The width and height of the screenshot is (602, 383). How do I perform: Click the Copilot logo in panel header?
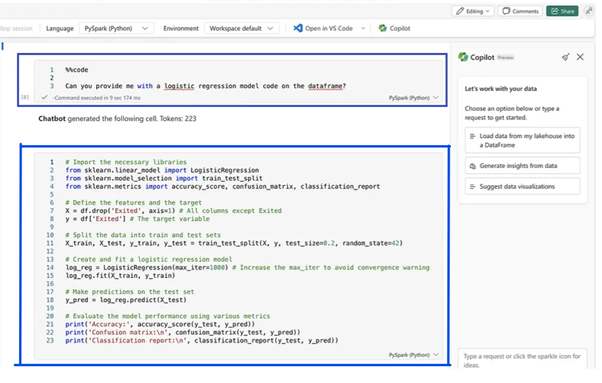[463, 57]
